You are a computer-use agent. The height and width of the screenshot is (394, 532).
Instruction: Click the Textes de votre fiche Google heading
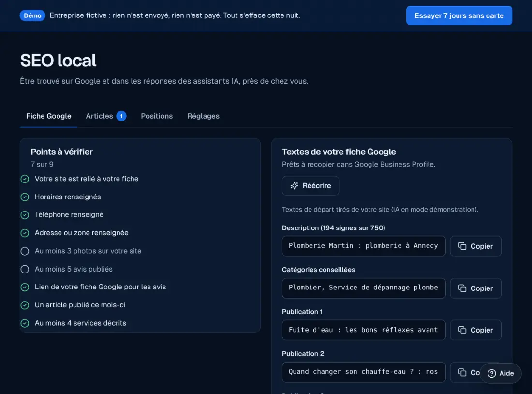coord(339,152)
